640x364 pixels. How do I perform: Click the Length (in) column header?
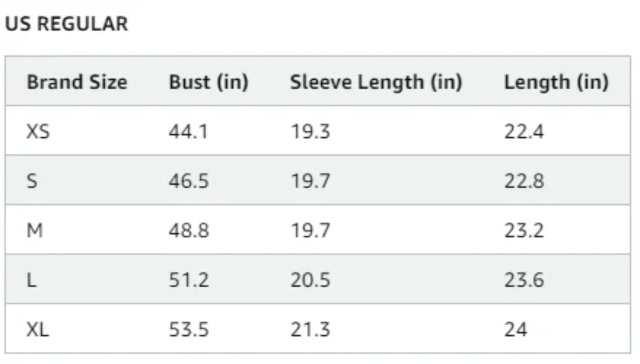(556, 82)
